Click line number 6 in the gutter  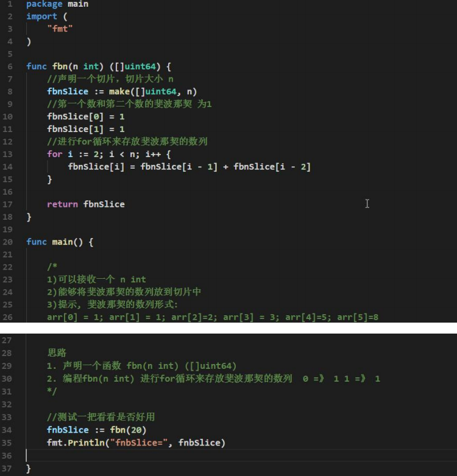(x=10, y=66)
